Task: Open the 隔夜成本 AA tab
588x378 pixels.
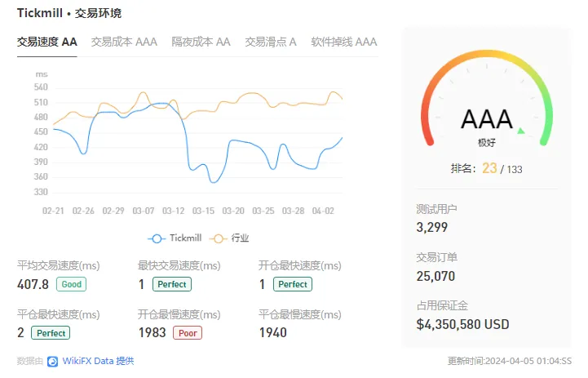Action: 201,42
